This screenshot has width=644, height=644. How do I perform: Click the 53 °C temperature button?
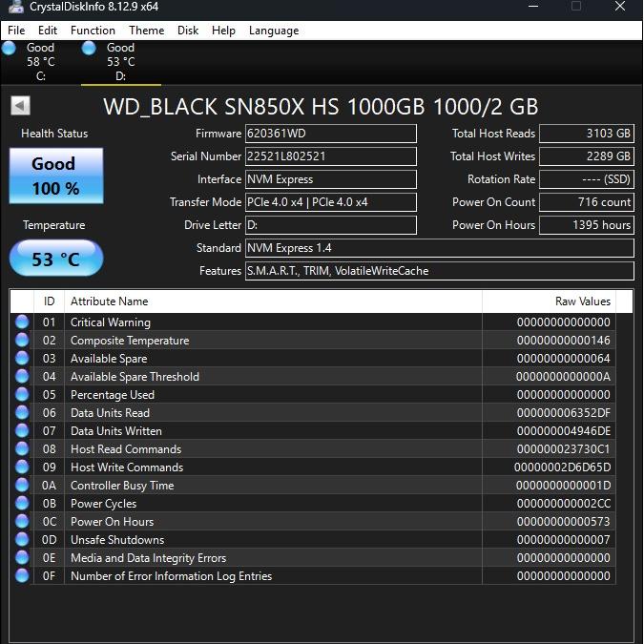(x=56, y=259)
